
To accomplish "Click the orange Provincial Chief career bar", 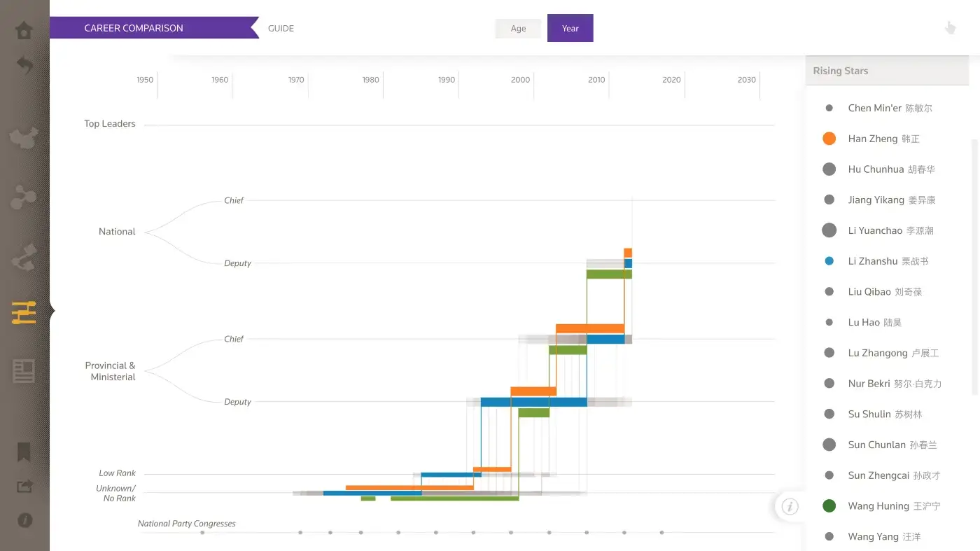I will coord(590,328).
